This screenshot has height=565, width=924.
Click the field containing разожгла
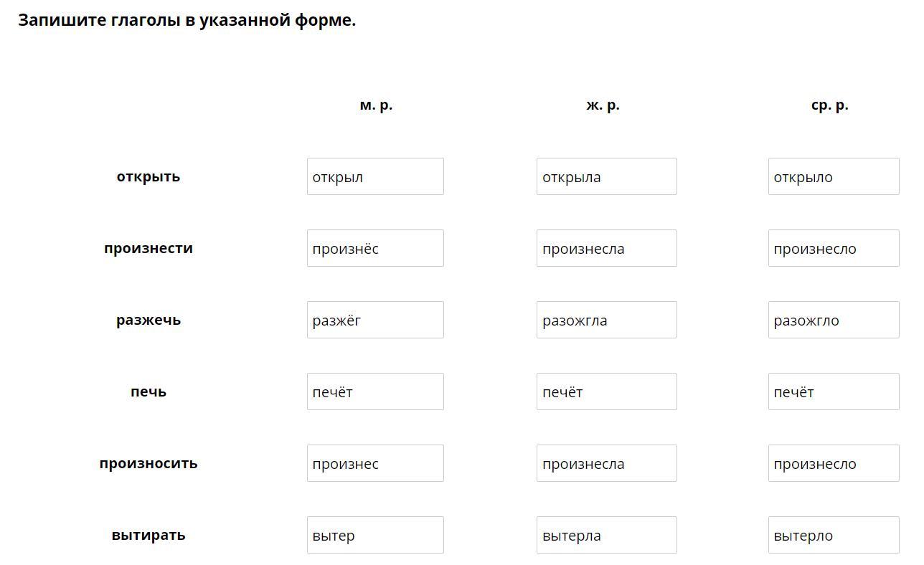(x=606, y=320)
